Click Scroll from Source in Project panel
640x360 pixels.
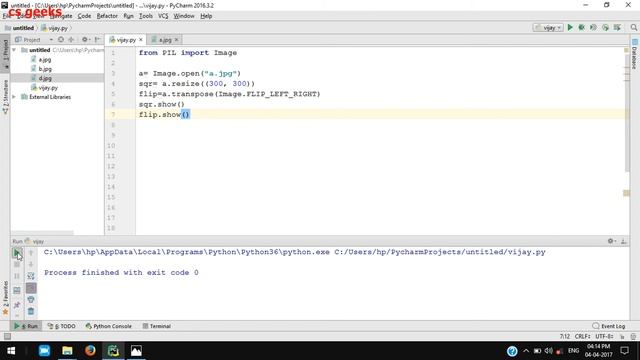(x=61, y=40)
